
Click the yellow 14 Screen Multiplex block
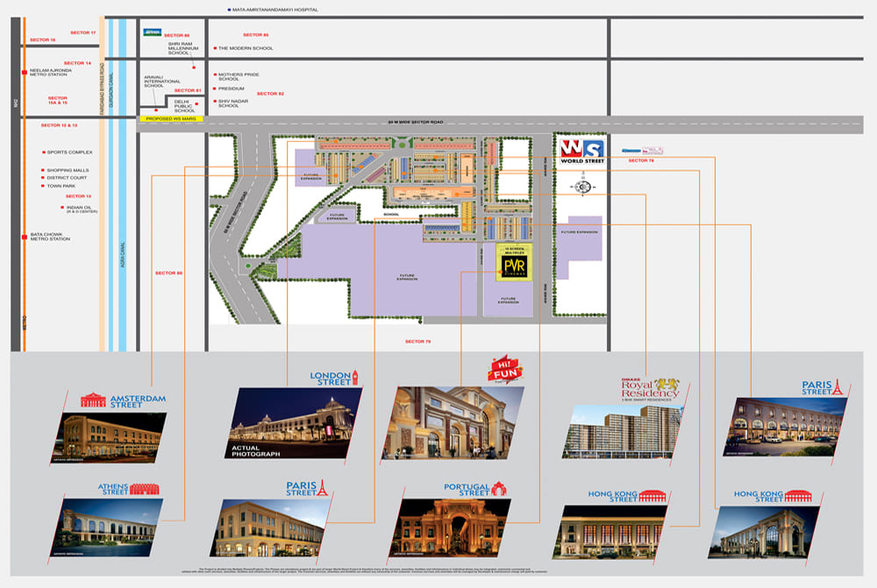pos(514,262)
